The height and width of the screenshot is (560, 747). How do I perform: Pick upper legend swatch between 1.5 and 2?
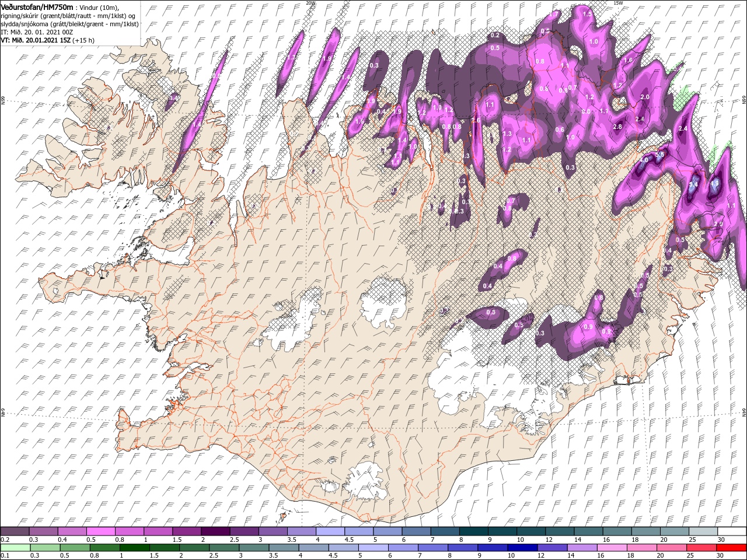[x=187, y=531]
